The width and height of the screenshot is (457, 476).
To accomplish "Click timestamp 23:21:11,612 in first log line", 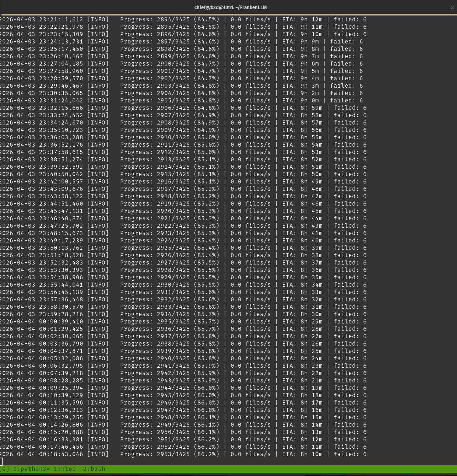I will tap(61, 20).
